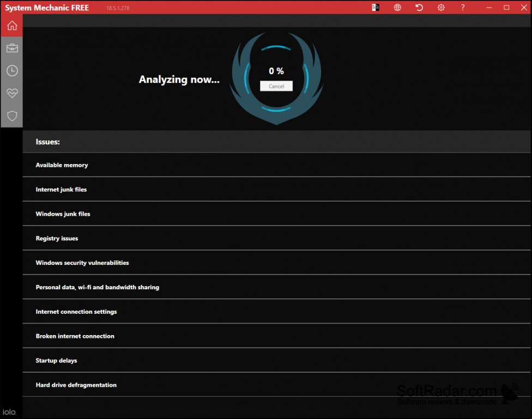
Task: Select the Internet connection settings row
Action: 276,312
